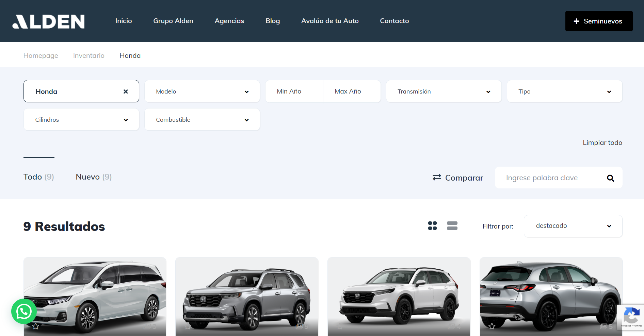Click the search magnifier icon

click(610, 178)
